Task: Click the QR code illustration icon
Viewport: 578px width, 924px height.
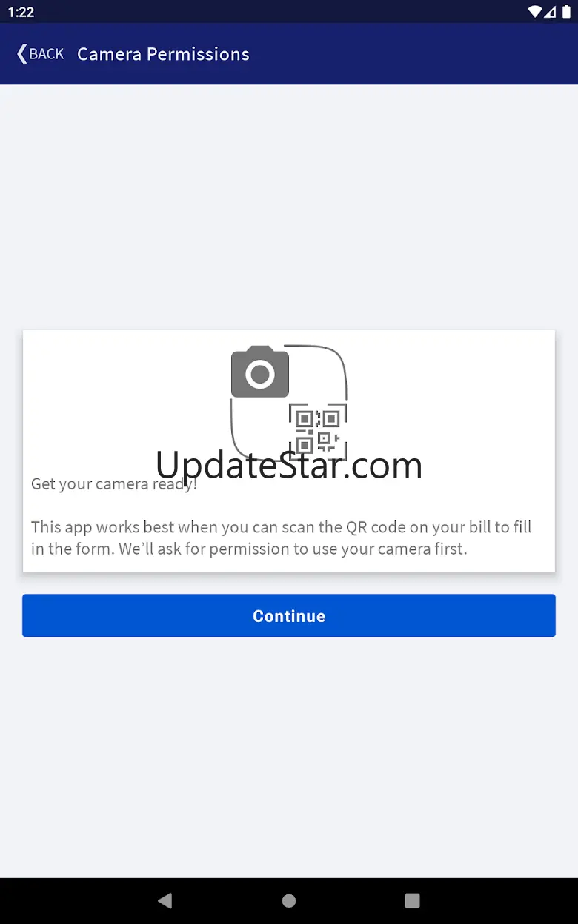Action: (x=318, y=429)
